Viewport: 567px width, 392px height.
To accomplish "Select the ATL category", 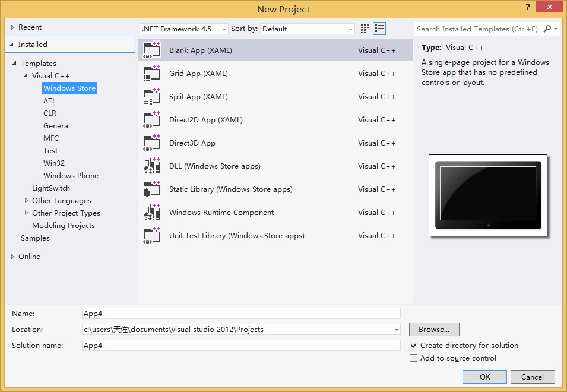I will click(x=49, y=101).
